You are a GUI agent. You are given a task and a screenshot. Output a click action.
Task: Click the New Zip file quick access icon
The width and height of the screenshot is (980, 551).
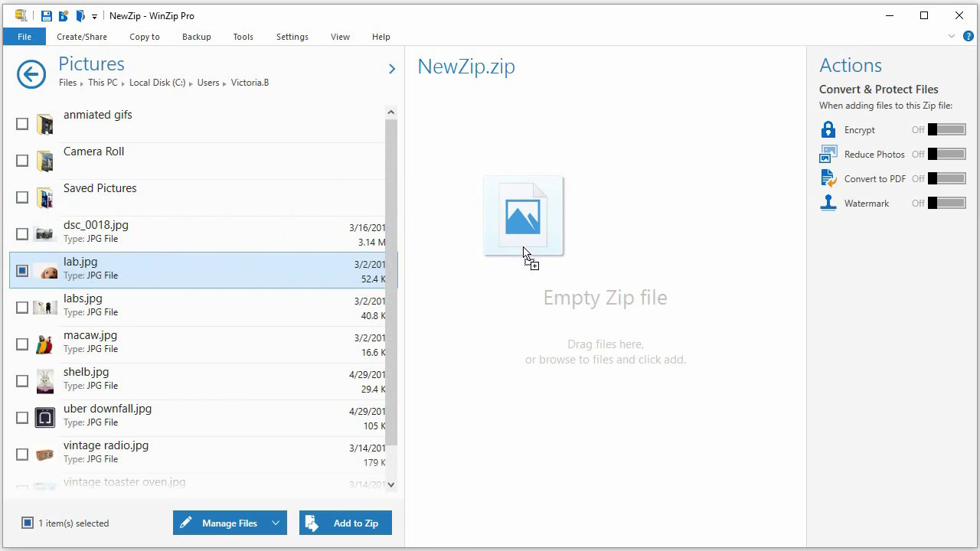pyautogui.click(x=64, y=15)
